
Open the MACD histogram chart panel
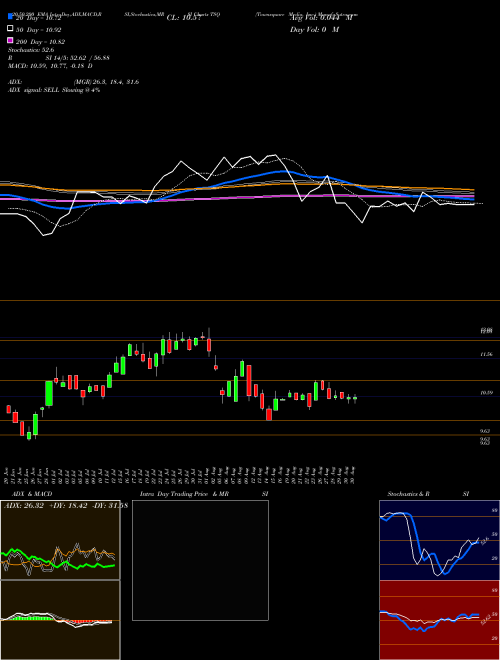(60, 620)
